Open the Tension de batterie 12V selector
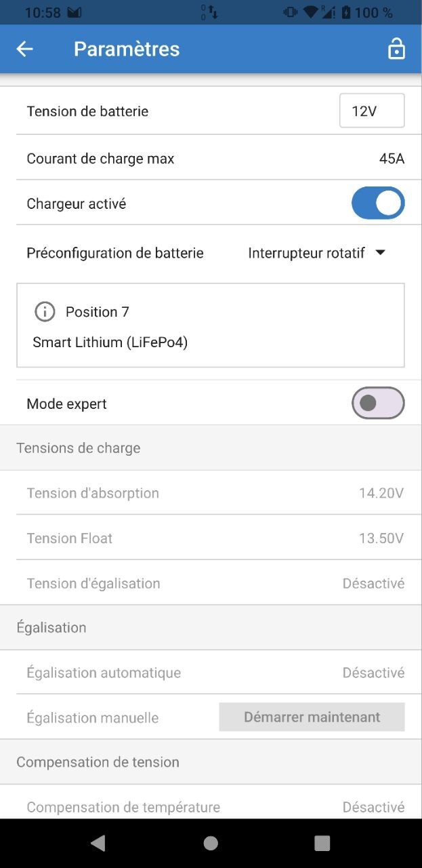This screenshot has height=868, width=422. (x=371, y=111)
